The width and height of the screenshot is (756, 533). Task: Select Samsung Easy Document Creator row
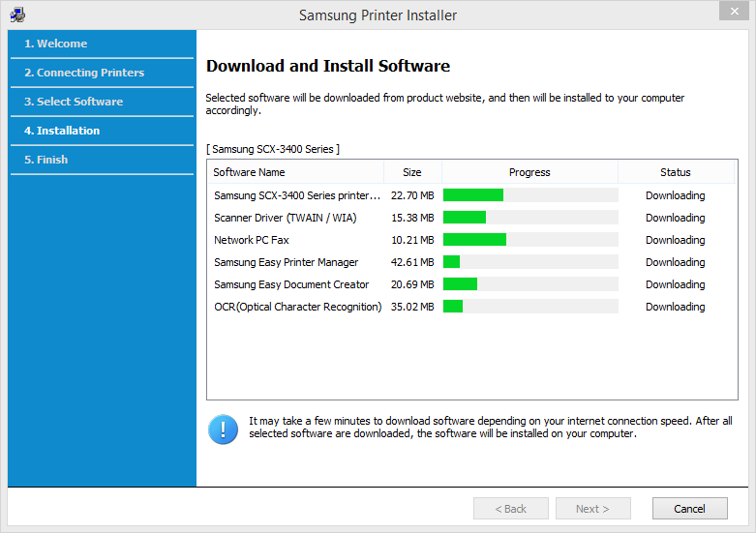tap(291, 284)
